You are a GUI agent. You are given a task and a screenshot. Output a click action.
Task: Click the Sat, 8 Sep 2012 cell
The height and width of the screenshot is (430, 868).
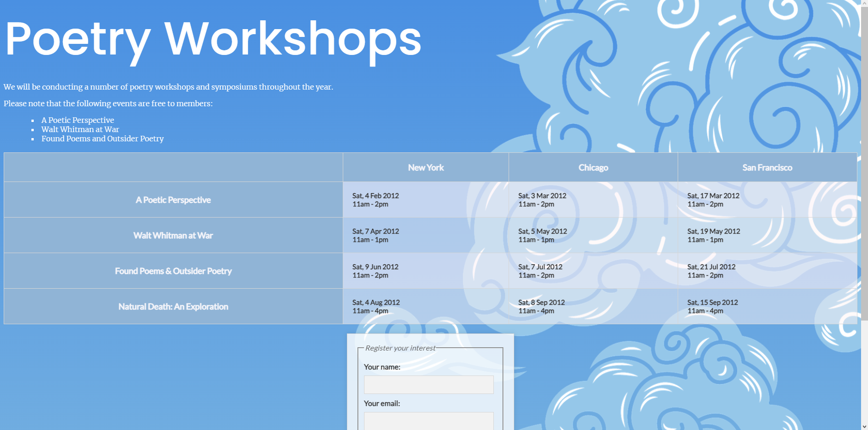tap(541, 307)
